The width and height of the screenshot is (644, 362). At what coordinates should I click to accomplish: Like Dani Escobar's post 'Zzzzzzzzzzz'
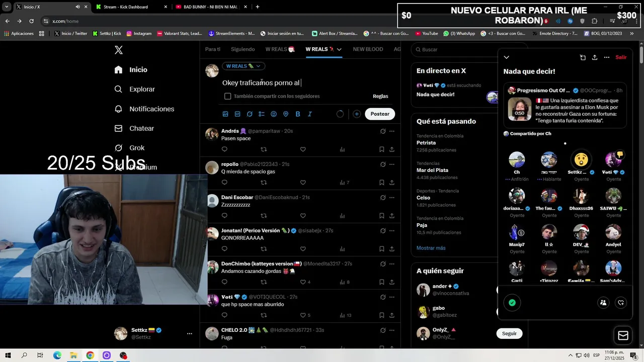coord(303,216)
